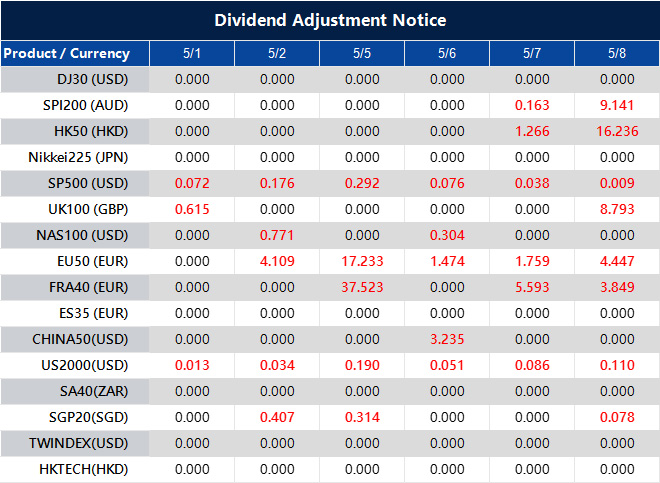The image size is (660, 483).
Task: Click the 37.523 value in FRA40 row
Action: [x=362, y=287]
